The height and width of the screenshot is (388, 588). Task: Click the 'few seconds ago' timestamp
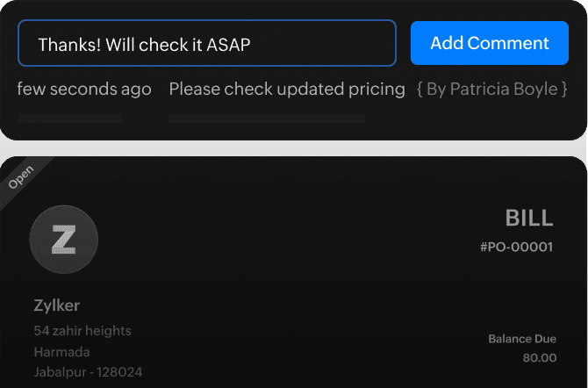pyautogui.click(x=84, y=90)
